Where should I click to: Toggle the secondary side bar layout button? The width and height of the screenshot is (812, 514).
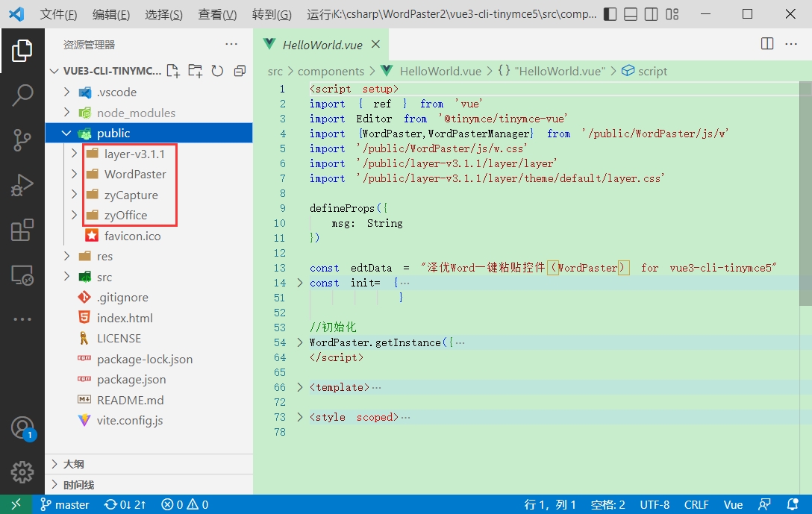pos(652,14)
